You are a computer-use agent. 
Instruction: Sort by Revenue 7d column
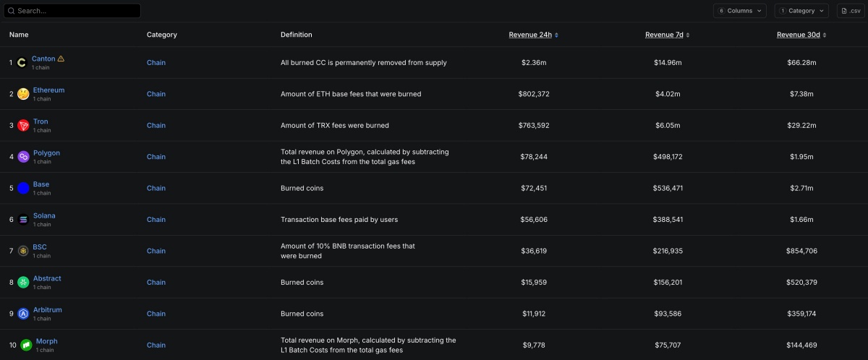pyautogui.click(x=667, y=35)
